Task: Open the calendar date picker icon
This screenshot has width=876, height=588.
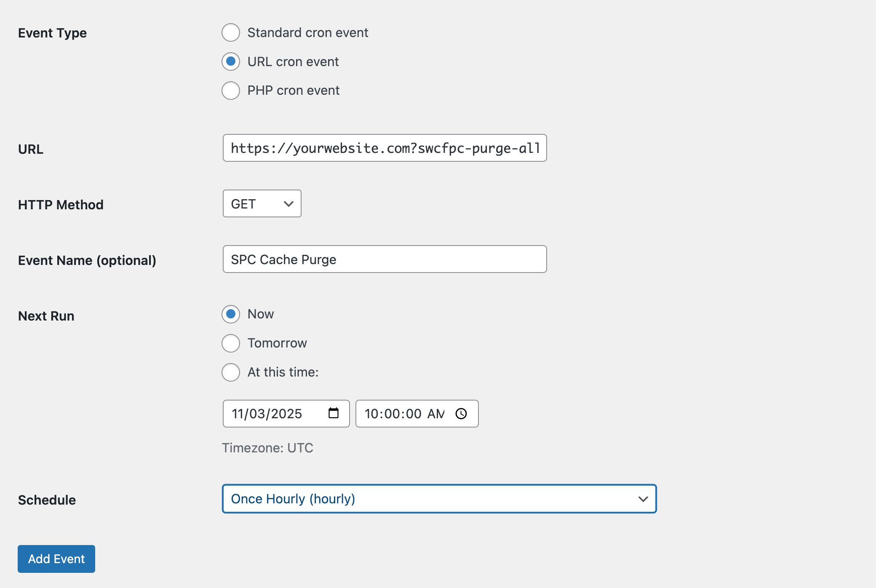Action: point(334,413)
